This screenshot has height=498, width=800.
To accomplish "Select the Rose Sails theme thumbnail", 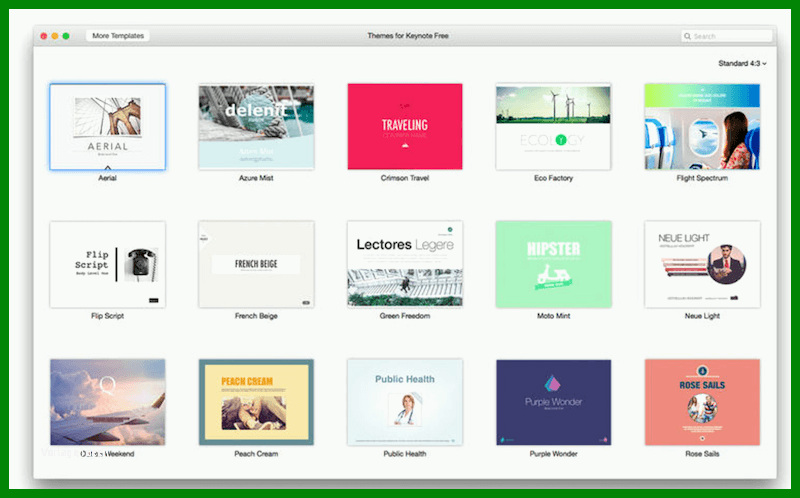I will tap(702, 402).
